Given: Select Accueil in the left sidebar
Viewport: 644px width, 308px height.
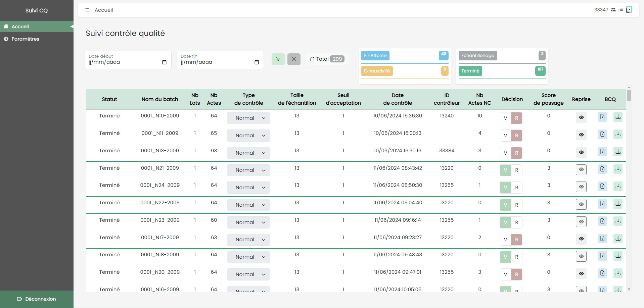Looking at the screenshot, I should coord(20,27).
